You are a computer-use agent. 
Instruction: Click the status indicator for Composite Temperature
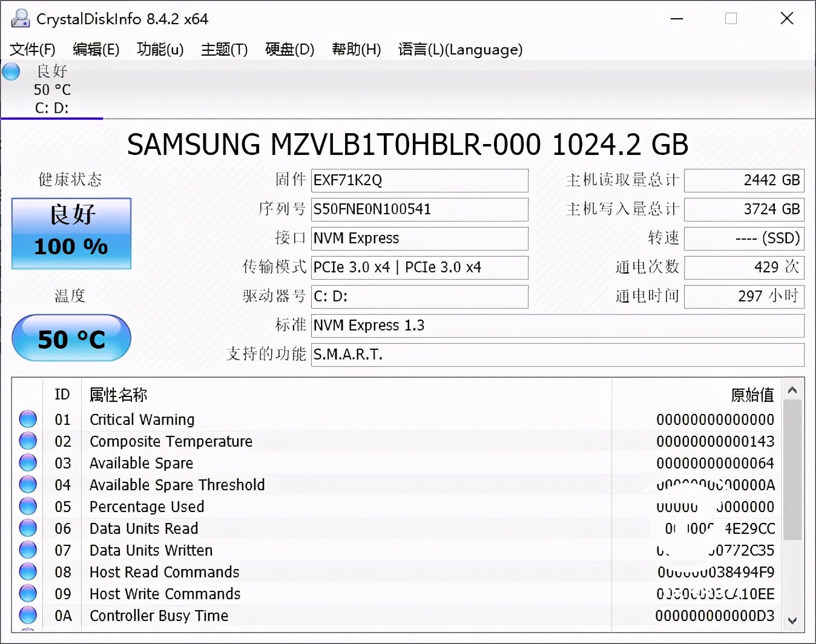28,440
